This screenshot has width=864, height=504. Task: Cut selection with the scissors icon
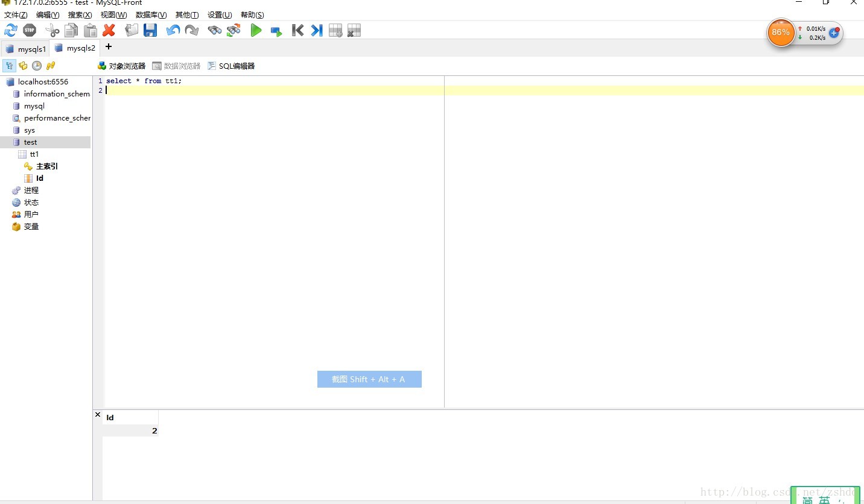[x=53, y=30]
